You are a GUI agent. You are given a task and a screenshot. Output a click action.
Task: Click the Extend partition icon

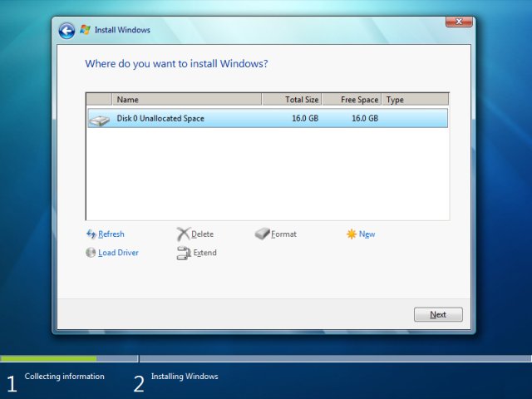tap(184, 253)
